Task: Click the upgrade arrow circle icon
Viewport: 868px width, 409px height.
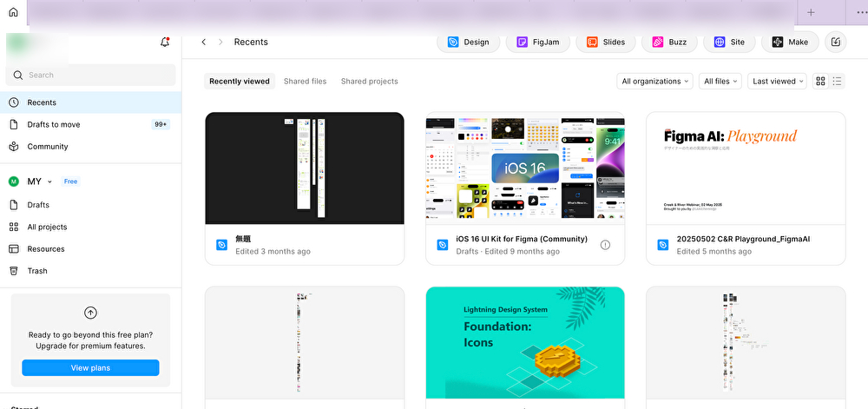Action: coord(90,313)
